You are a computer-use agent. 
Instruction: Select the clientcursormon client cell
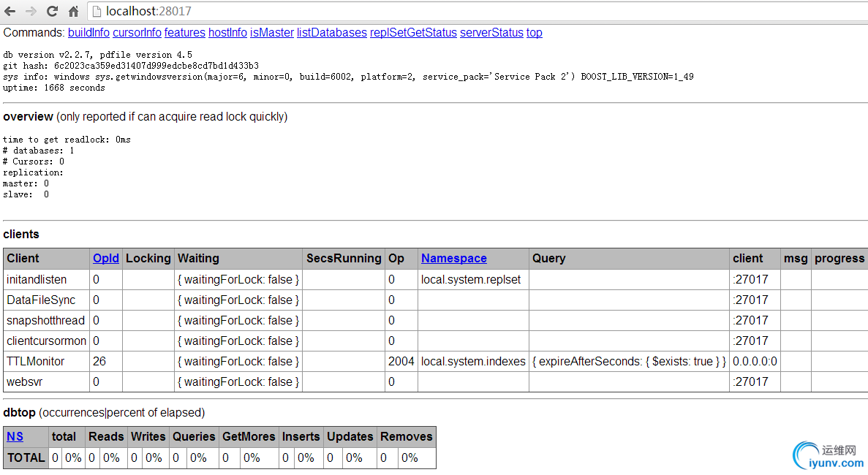click(47, 341)
